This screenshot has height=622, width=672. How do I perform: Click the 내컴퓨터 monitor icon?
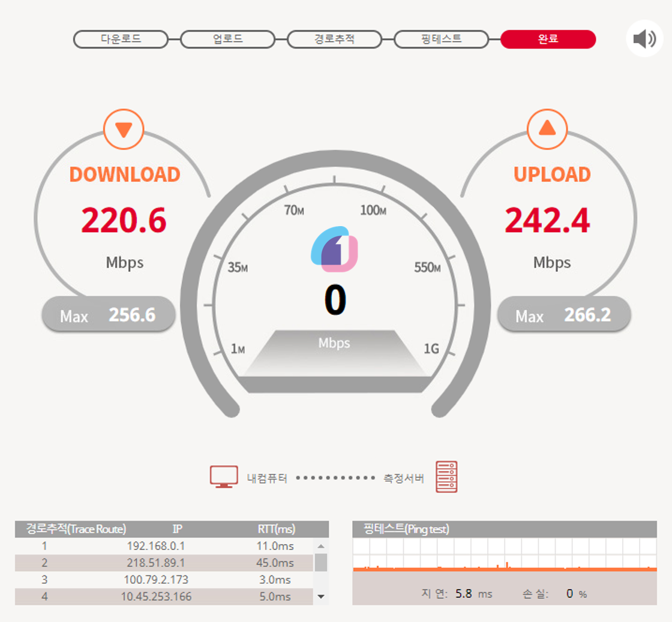click(x=224, y=477)
